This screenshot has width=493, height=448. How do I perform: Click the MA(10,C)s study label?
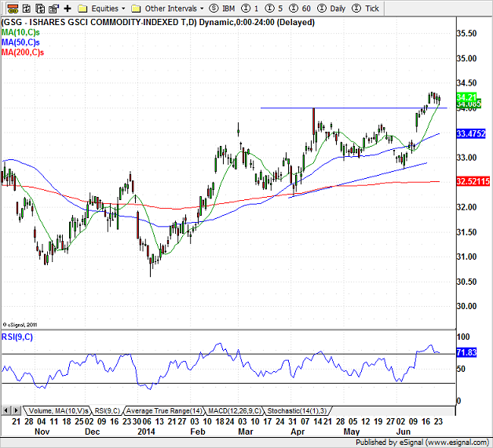pyautogui.click(x=20, y=32)
